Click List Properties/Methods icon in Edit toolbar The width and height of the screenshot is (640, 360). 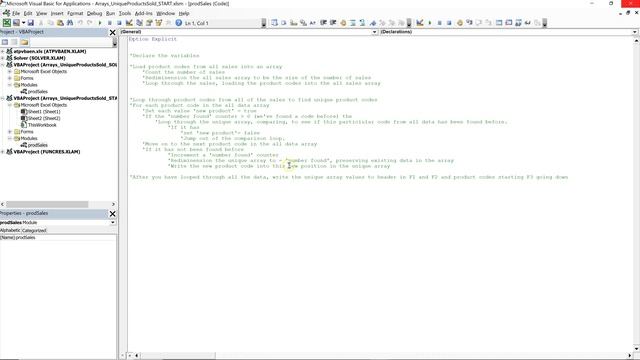coord(274,23)
